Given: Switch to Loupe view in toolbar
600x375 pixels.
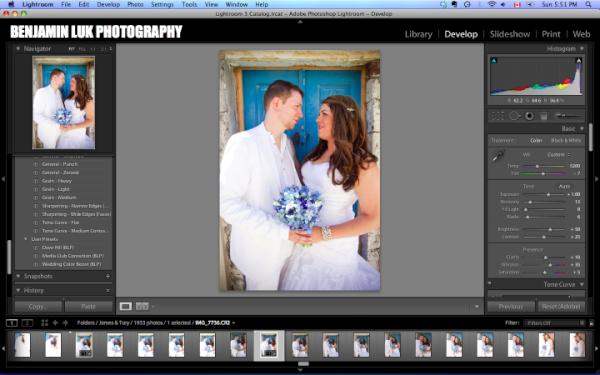Looking at the screenshot, I should 126,306.
